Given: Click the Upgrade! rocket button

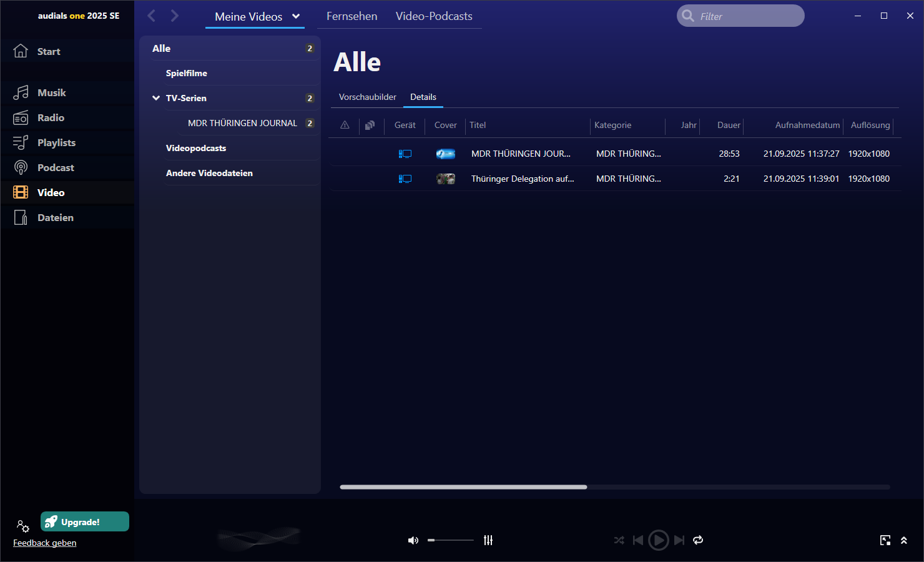Looking at the screenshot, I should point(85,521).
